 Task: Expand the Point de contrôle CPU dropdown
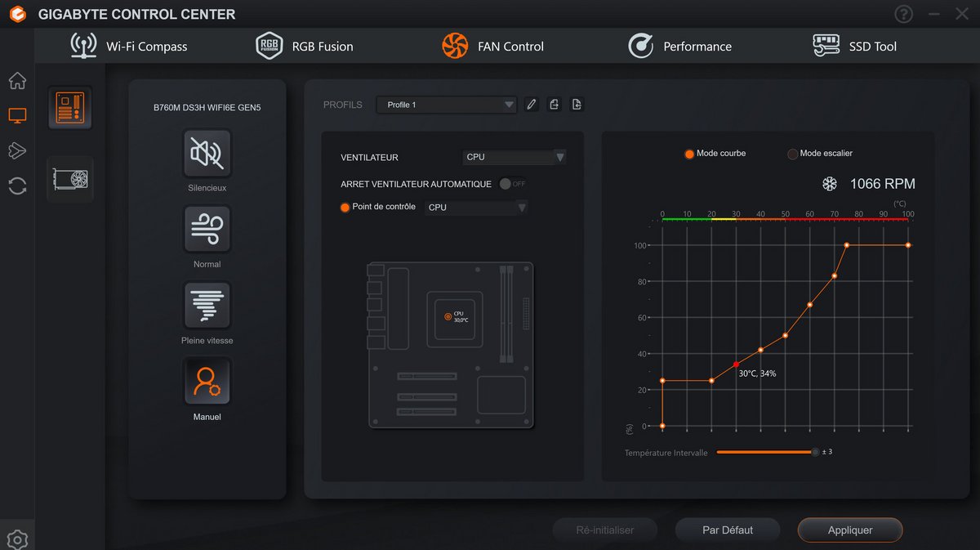tap(477, 208)
